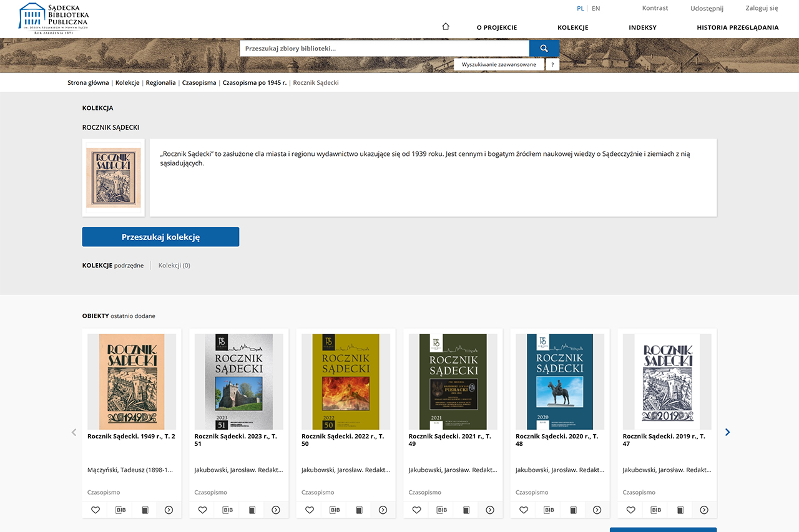The height and width of the screenshot is (532, 799).
Task: Go to Historia przeglądania
Action: click(737, 27)
